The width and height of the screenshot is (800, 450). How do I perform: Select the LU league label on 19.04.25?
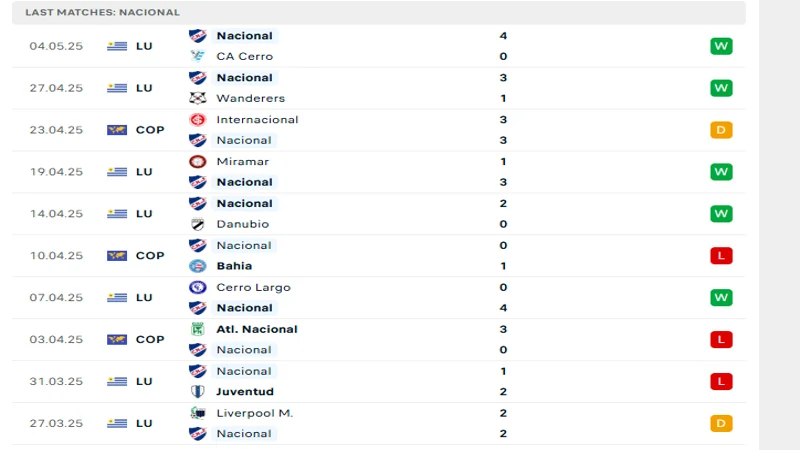click(x=144, y=172)
